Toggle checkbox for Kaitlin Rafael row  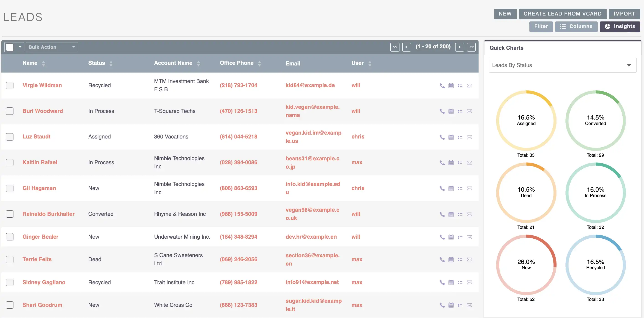click(x=10, y=162)
